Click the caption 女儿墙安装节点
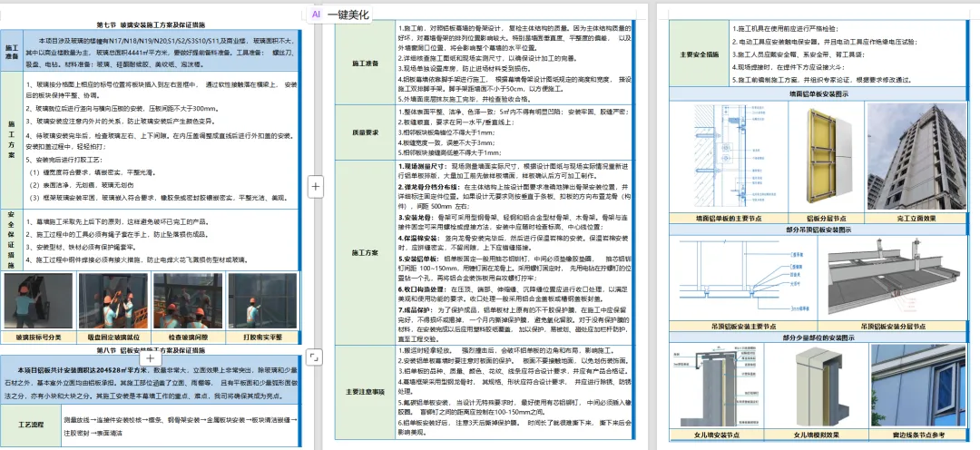 point(718,435)
